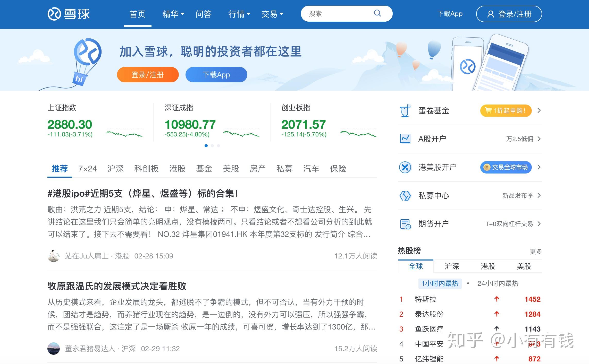
Task: Switch to the 科创板 feed tab
Action: (x=146, y=169)
